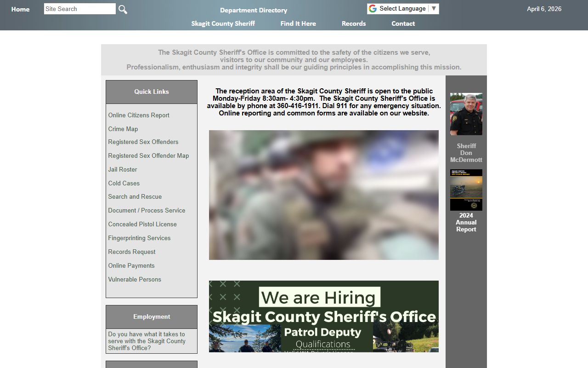This screenshot has width=588, height=368.
Task: Open the Records Request link
Action: pos(132,252)
